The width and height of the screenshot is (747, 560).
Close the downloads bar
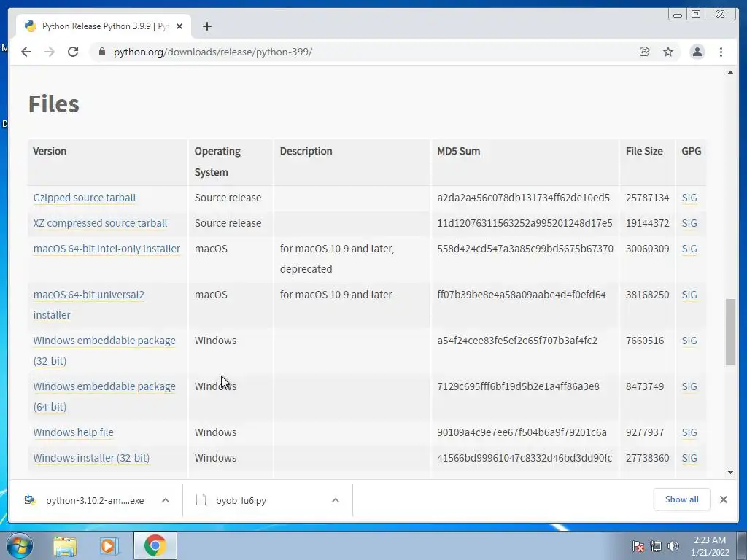pos(723,499)
